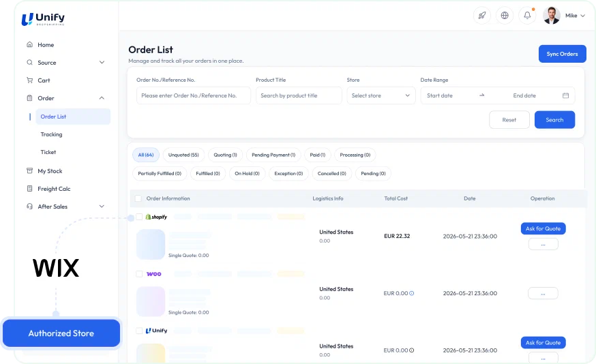
Task: Click the Unify logo
Action: 43,19
